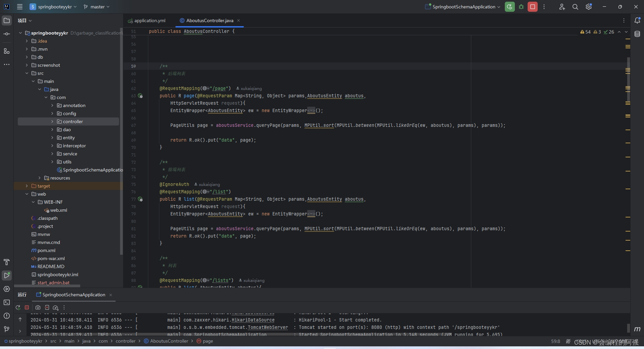The height and width of the screenshot is (349, 644).
Task: Expand the target folder
Action: (27, 186)
